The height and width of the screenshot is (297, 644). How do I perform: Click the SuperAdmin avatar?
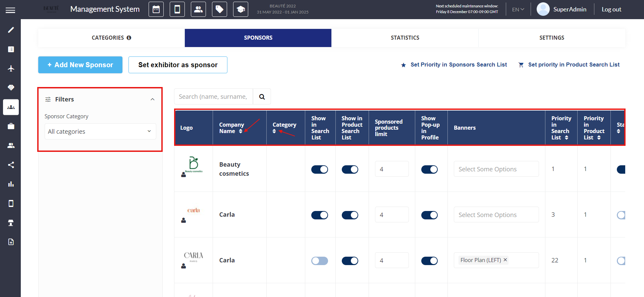coord(543,9)
